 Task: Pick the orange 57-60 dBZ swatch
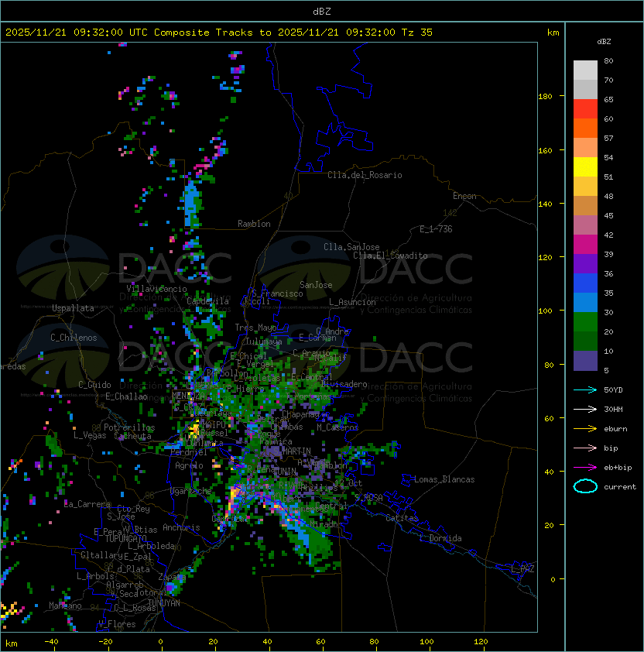tap(585, 128)
